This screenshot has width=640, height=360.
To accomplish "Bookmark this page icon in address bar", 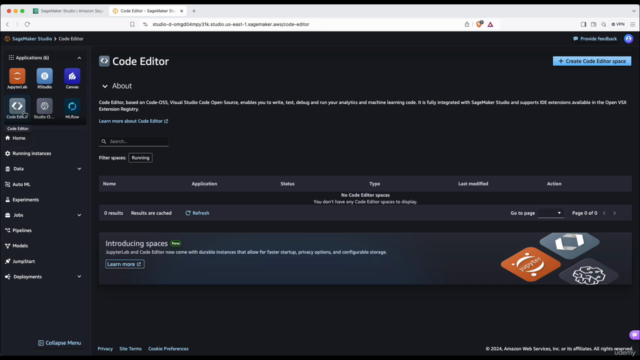I will (x=132, y=24).
